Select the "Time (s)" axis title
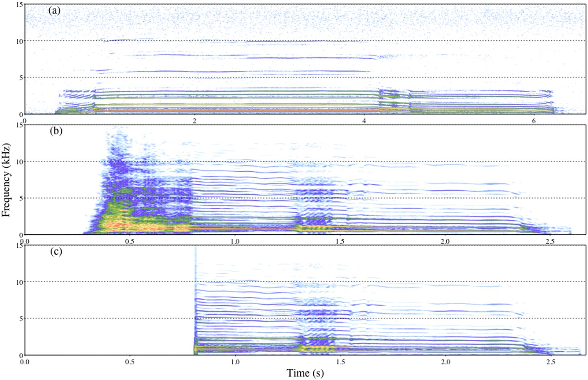The width and height of the screenshot is (588, 380). pyautogui.click(x=305, y=373)
